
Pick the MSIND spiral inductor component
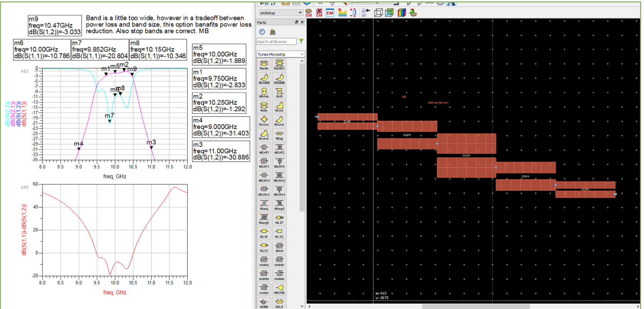[264, 303]
